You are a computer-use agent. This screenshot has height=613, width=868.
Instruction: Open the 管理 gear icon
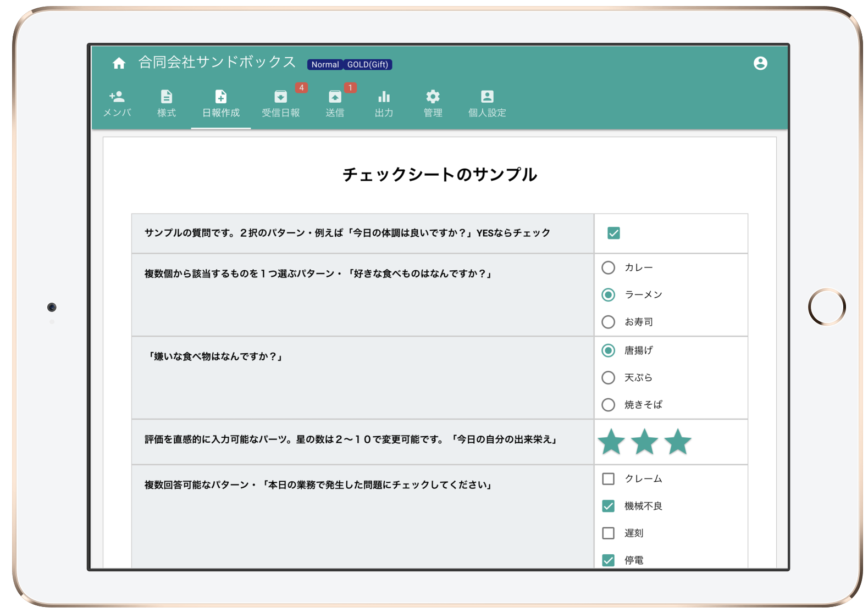coord(433,97)
